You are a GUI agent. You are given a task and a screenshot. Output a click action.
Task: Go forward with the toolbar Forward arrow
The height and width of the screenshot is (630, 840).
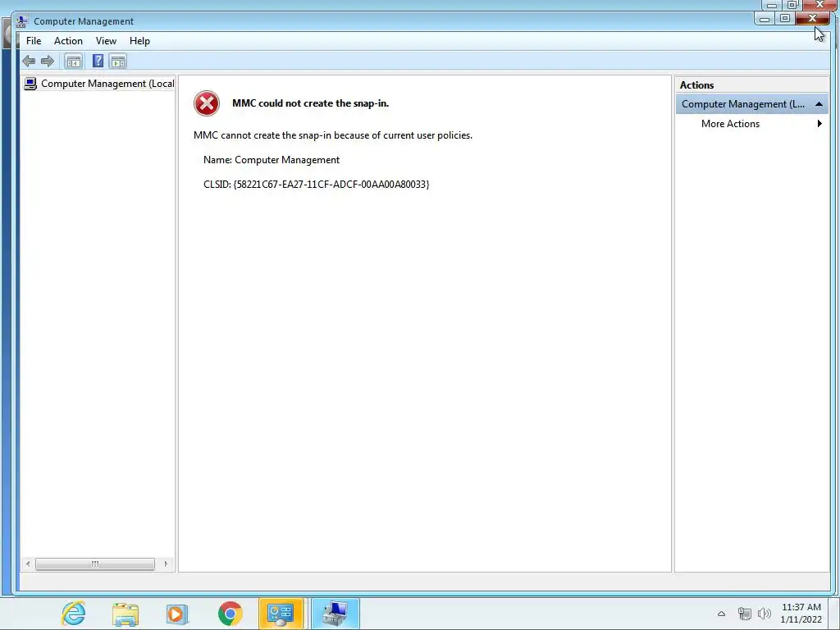tap(48, 61)
